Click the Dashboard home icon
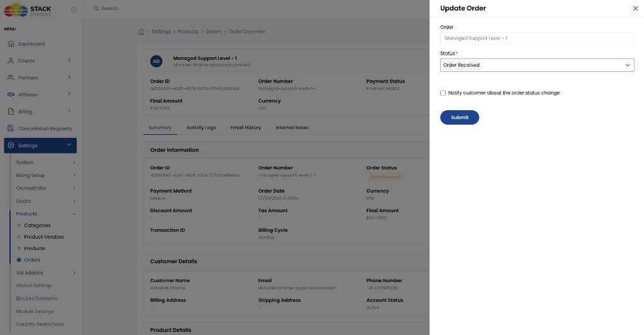Image resolution: width=644 pixels, height=335 pixels. click(11, 43)
